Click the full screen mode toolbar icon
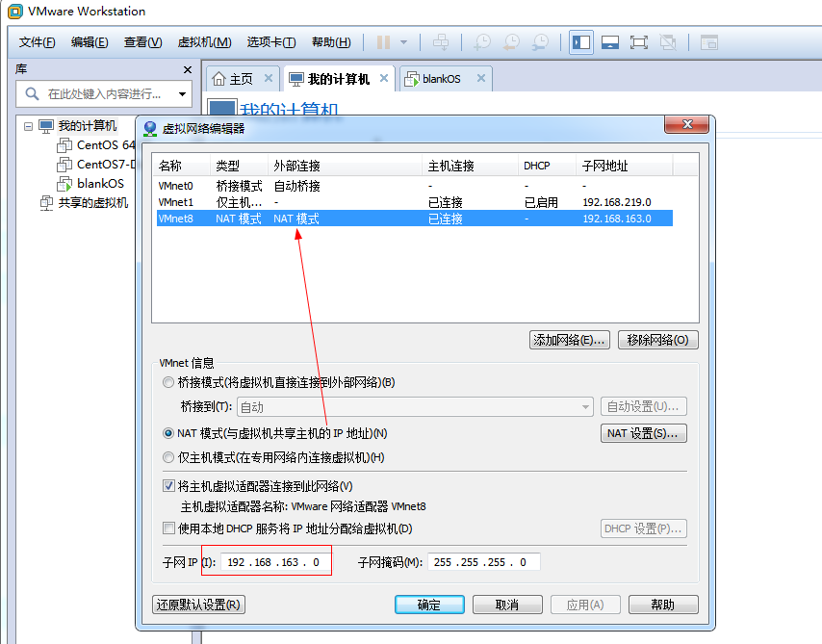822x644 pixels. point(638,42)
